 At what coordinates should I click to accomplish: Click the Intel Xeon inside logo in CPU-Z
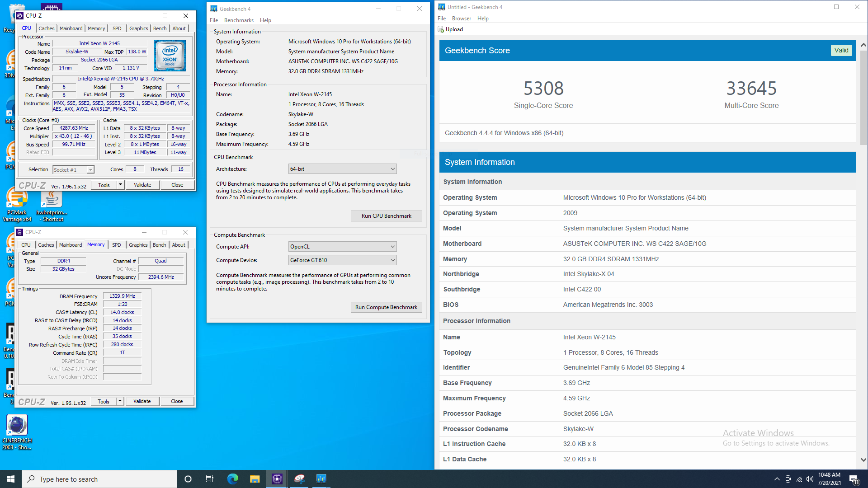pos(170,56)
